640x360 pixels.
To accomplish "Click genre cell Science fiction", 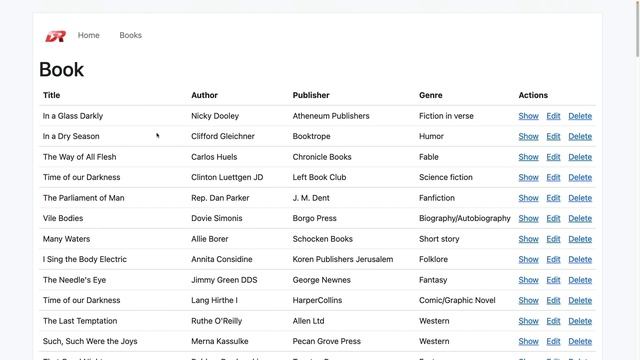I will (446, 177).
